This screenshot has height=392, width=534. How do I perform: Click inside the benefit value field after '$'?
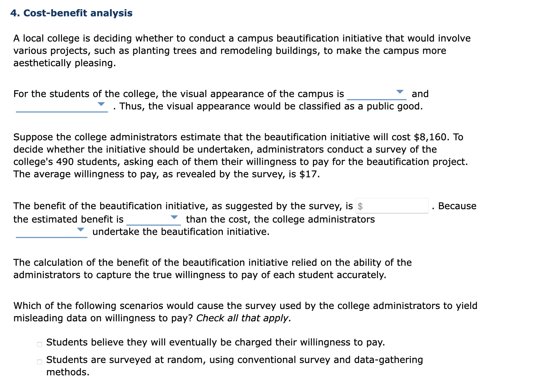pyautogui.click(x=396, y=206)
